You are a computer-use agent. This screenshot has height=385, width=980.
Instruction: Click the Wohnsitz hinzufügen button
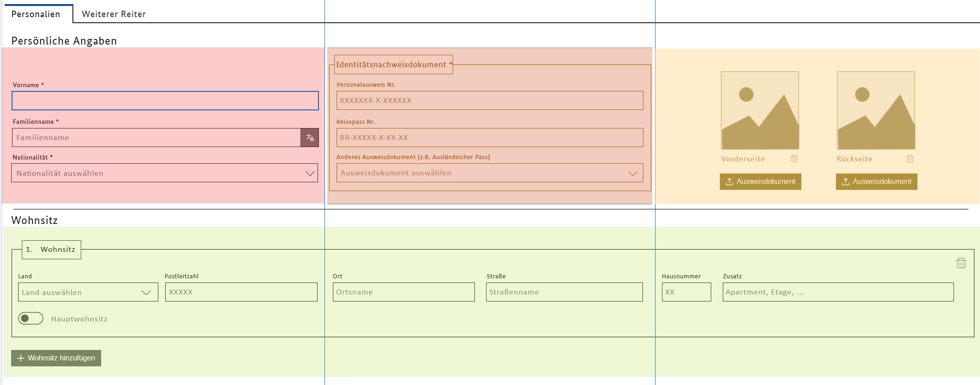pos(56,358)
